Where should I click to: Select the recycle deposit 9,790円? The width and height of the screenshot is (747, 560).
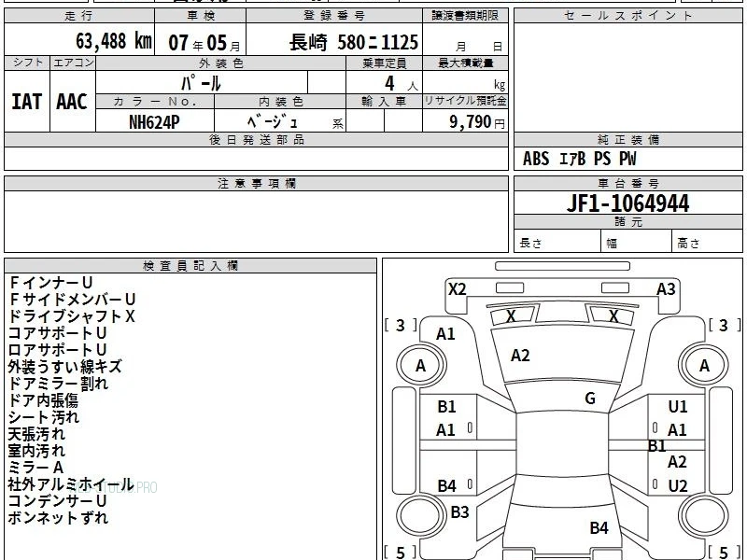click(x=477, y=122)
